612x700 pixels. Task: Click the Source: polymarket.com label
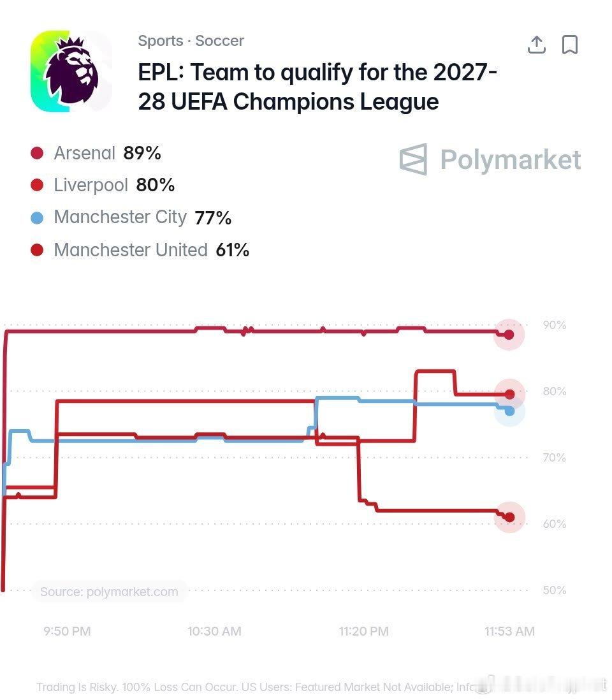click(110, 592)
